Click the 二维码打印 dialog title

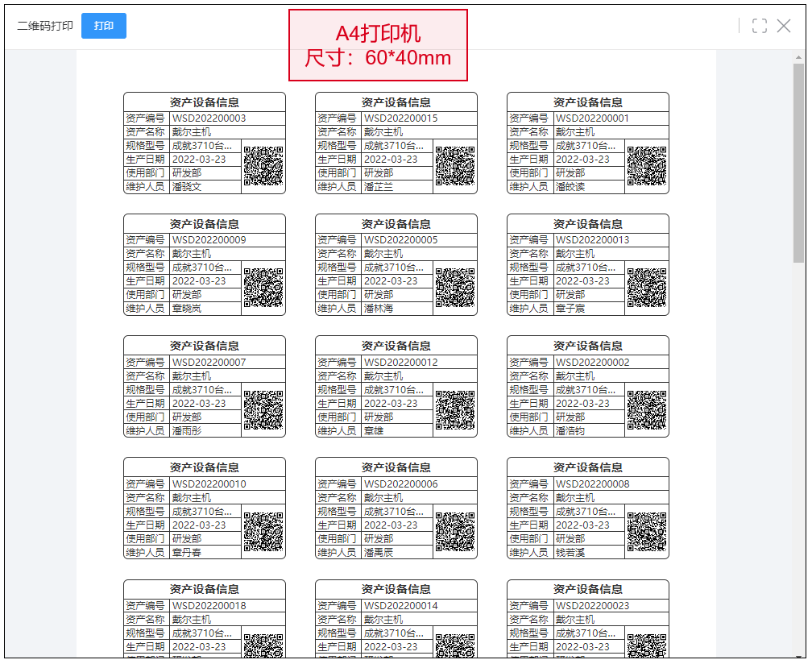click(45, 26)
